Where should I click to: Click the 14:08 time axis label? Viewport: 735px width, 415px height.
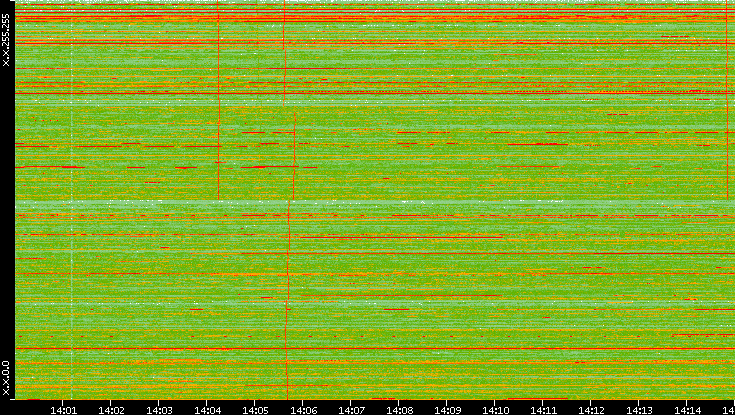tap(399, 410)
